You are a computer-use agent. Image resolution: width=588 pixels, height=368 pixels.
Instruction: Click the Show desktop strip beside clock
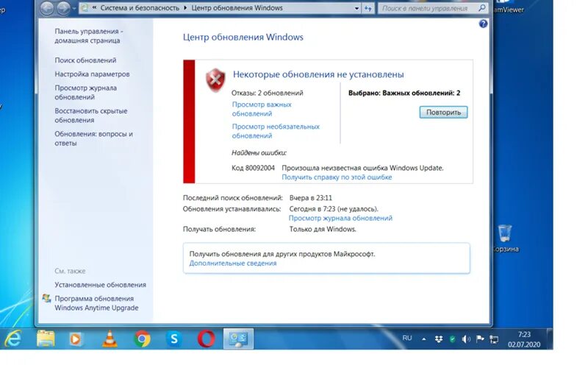[x=550, y=339]
